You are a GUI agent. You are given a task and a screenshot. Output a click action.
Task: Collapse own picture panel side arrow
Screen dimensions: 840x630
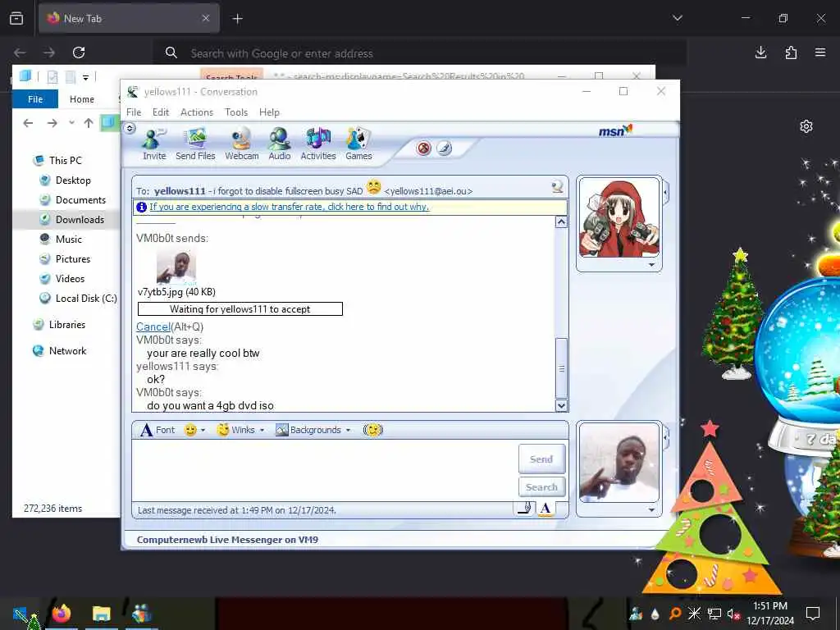[x=666, y=437]
